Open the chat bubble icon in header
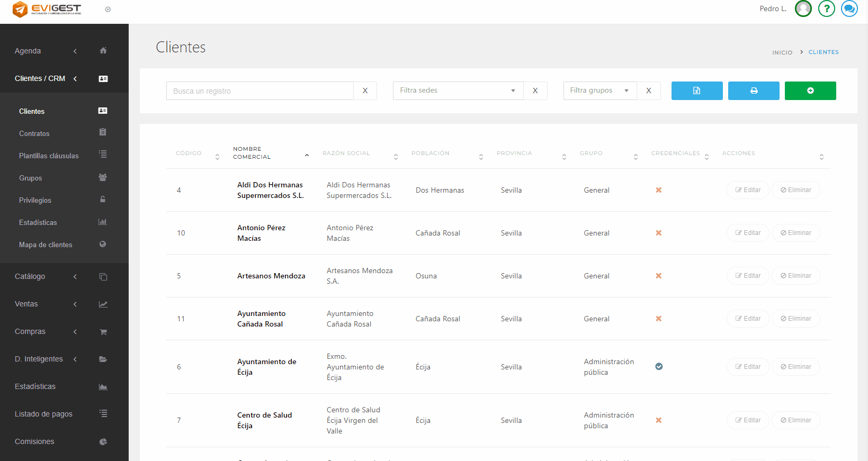Viewport: 868px width, 461px height. click(849, 8)
